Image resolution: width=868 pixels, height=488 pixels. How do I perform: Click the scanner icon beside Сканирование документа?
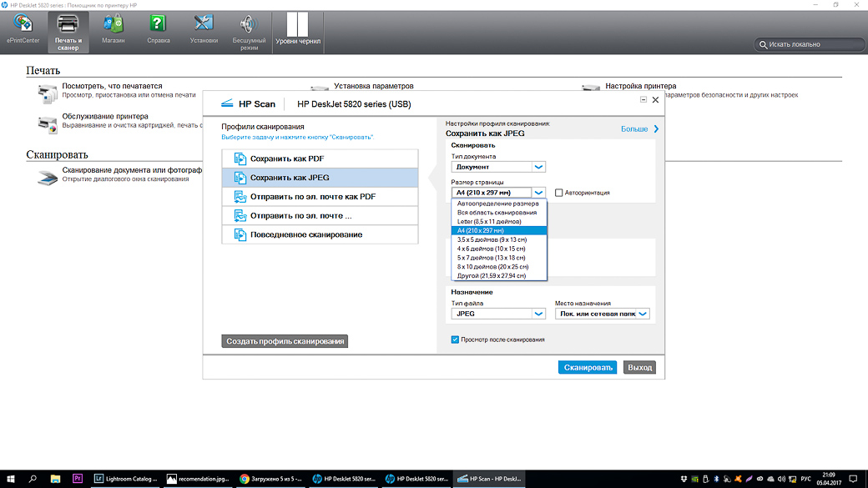pos(47,177)
